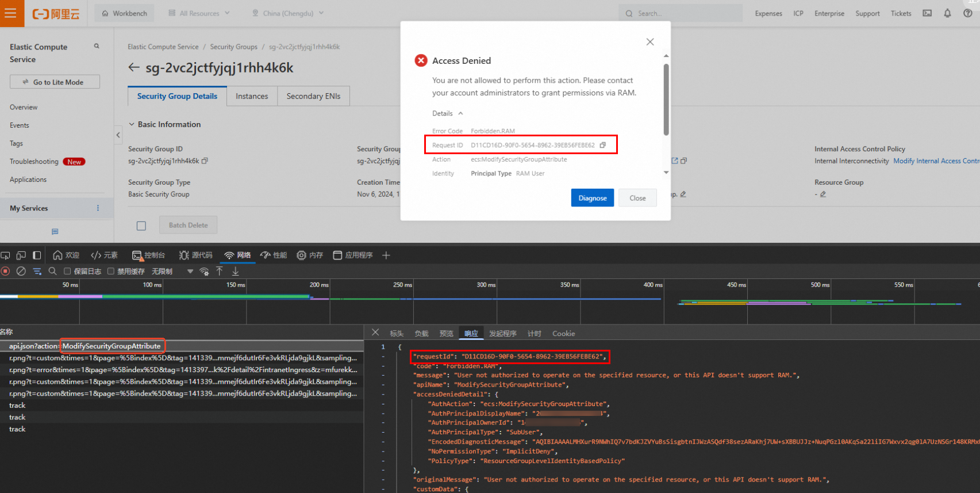
Task: Close the Access Denied dialog with X
Action: (x=650, y=41)
